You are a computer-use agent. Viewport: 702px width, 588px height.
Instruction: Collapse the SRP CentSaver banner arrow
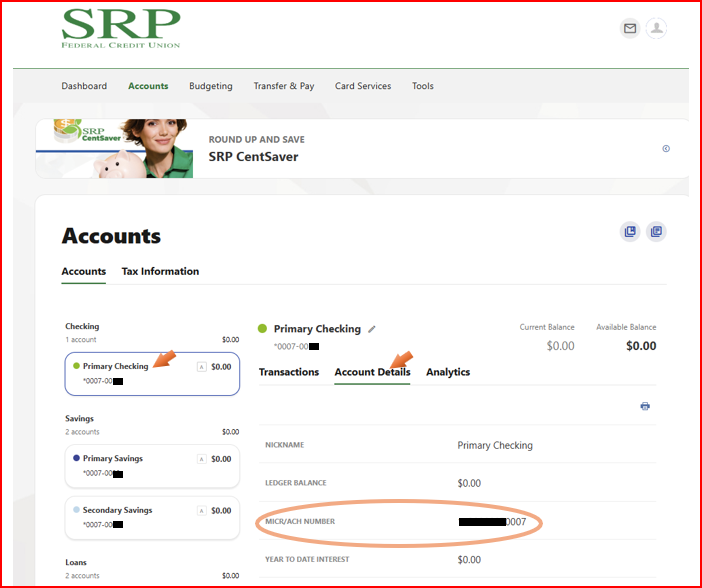pyautogui.click(x=666, y=149)
